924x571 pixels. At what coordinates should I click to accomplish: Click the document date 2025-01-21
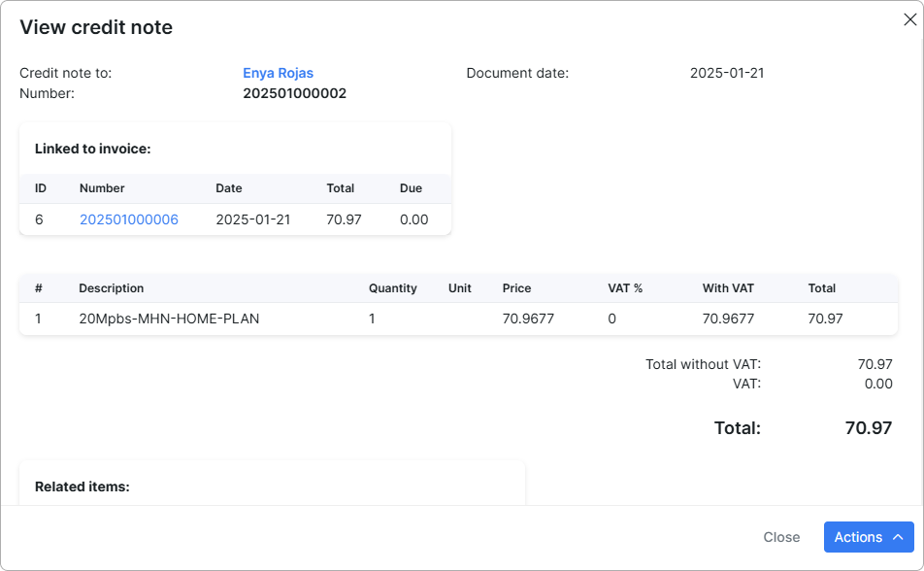[727, 73]
